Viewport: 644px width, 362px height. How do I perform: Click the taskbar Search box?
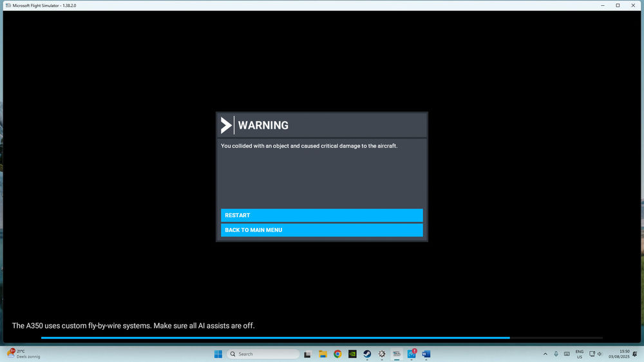(x=263, y=354)
